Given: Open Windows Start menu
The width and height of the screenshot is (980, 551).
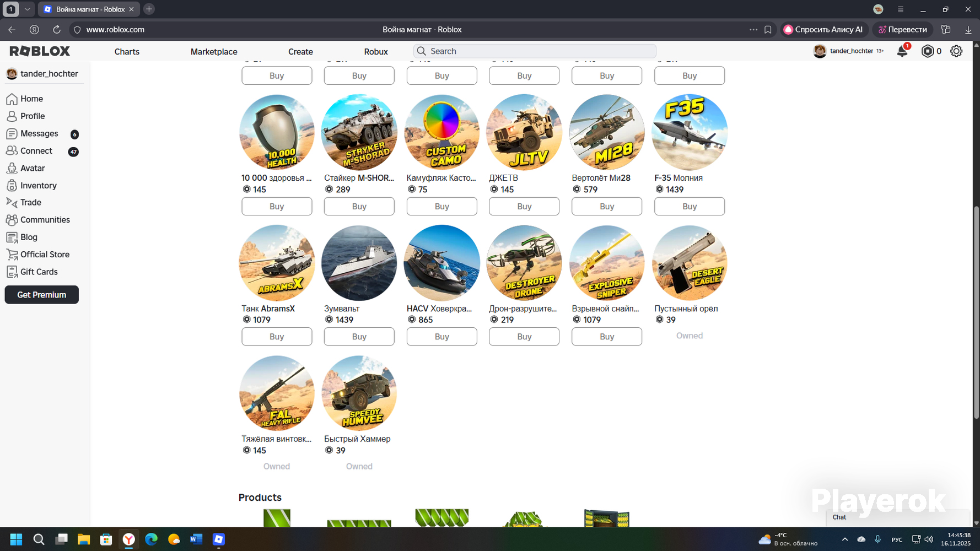Looking at the screenshot, I should [16, 539].
